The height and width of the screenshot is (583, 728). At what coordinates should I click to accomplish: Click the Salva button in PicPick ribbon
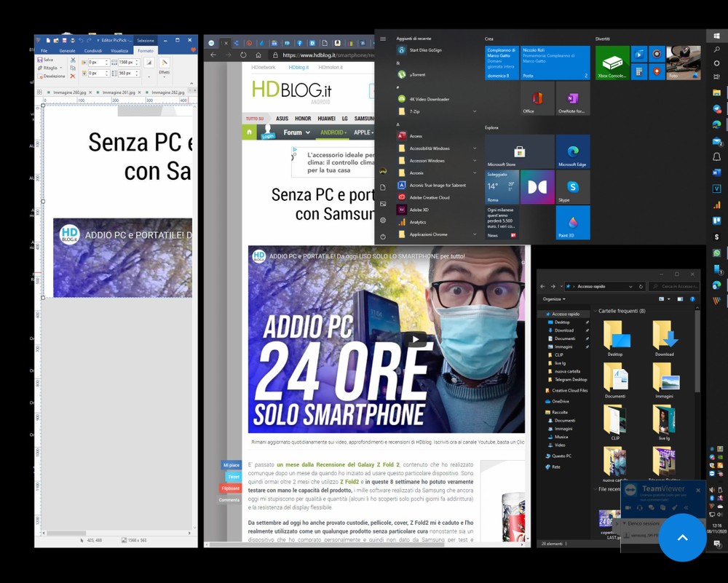pyautogui.click(x=45, y=60)
